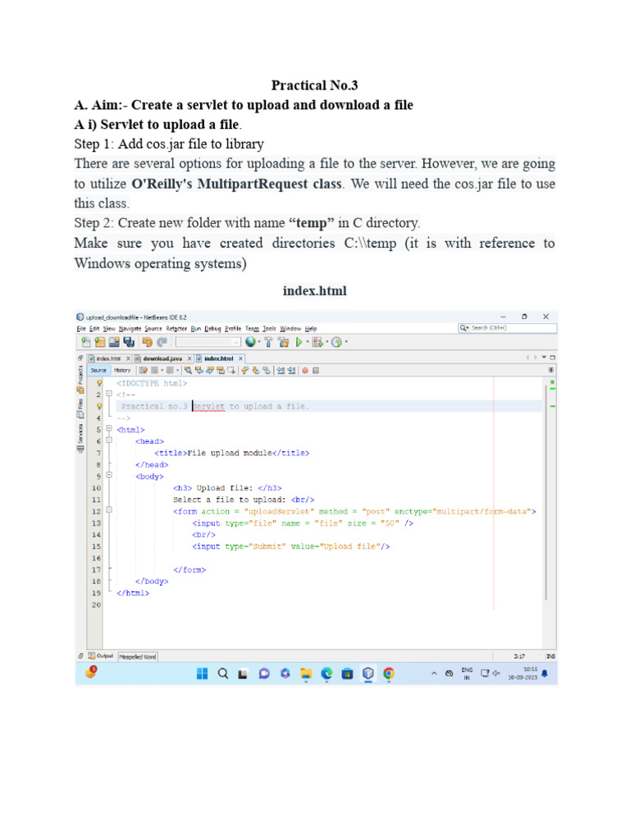Click the Debug Project icon
The width and height of the screenshot is (630, 840).
tap(317, 342)
